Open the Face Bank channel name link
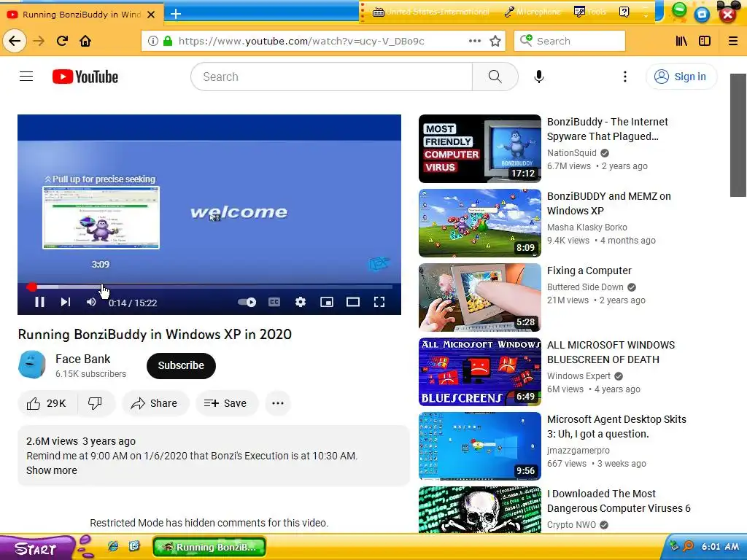The image size is (747, 560). [83, 359]
